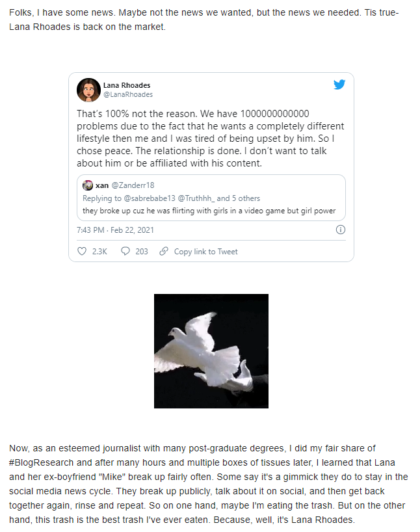
Task: Click the @sabrebabe13 mention
Action: pos(150,198)
